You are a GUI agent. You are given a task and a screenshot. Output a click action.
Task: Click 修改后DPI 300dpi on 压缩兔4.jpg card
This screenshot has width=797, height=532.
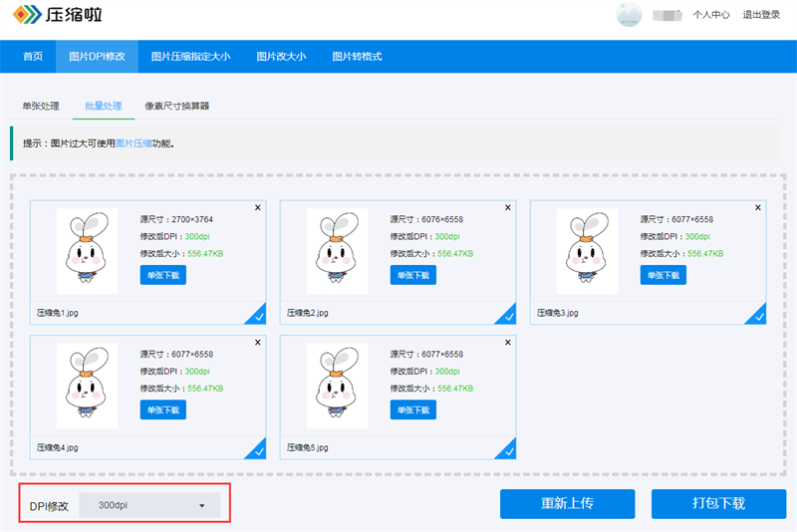click(175, 372)
